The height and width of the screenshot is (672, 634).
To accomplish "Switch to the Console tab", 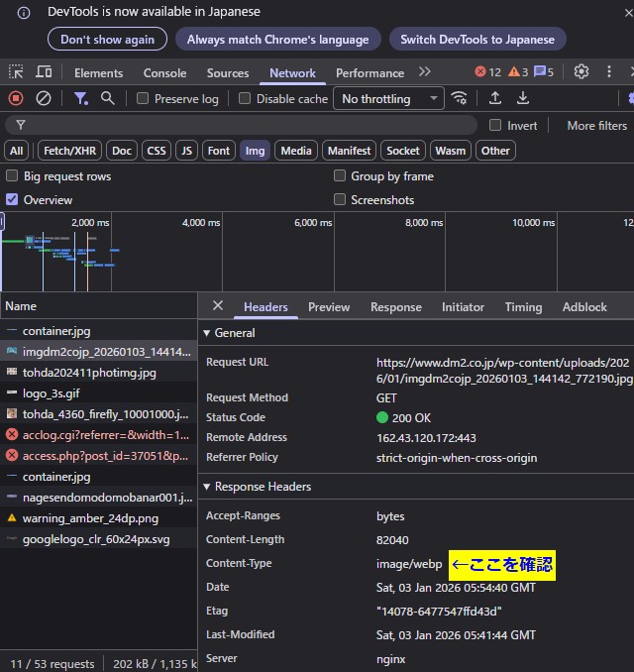I will 164,73.
